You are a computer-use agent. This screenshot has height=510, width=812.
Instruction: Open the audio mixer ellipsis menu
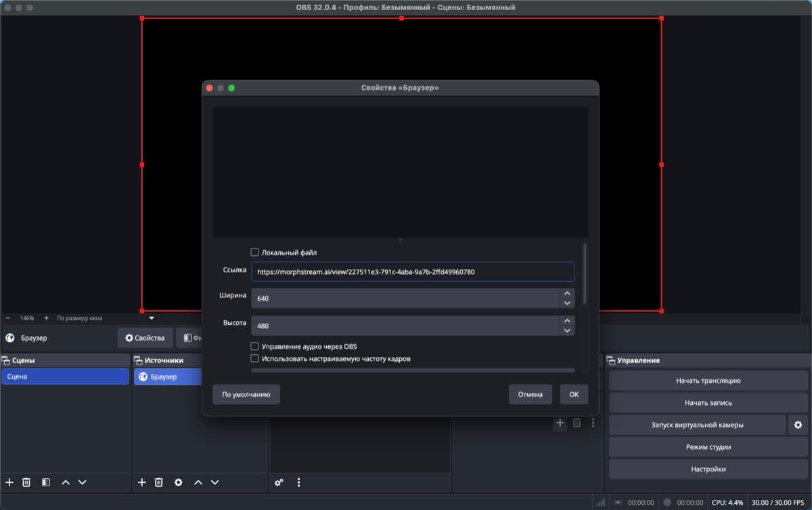(298, 482)
